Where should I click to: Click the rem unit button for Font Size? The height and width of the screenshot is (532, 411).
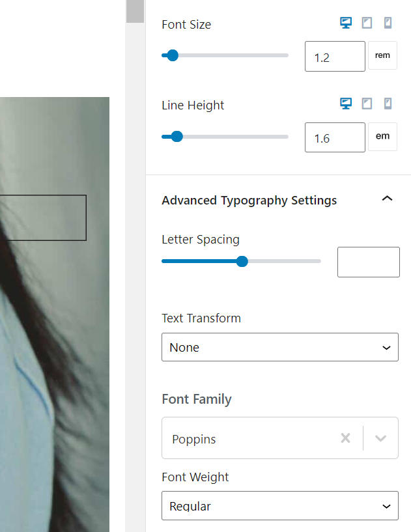click(382, 55)
